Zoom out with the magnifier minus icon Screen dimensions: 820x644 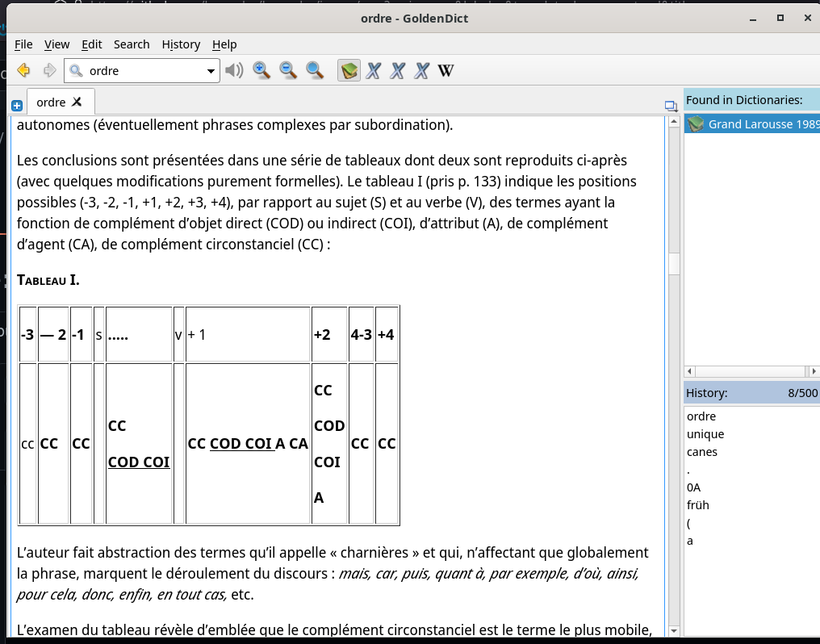pos(287,70)
